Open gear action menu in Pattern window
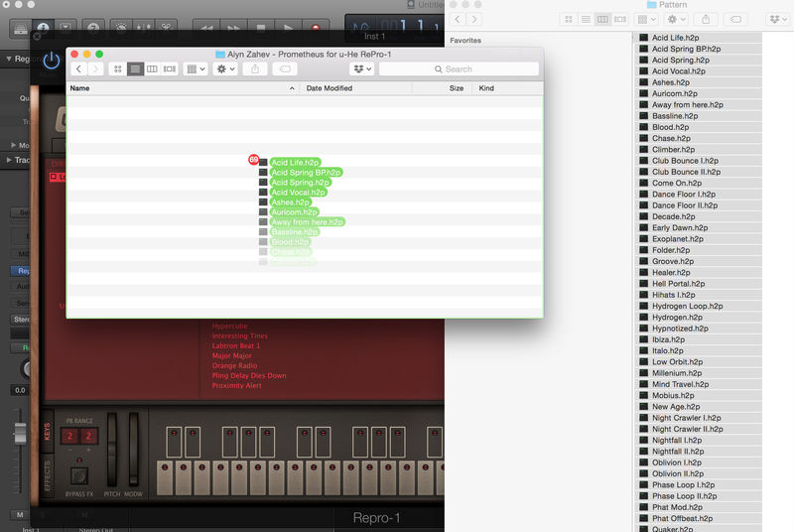 (x=676, y=19)
